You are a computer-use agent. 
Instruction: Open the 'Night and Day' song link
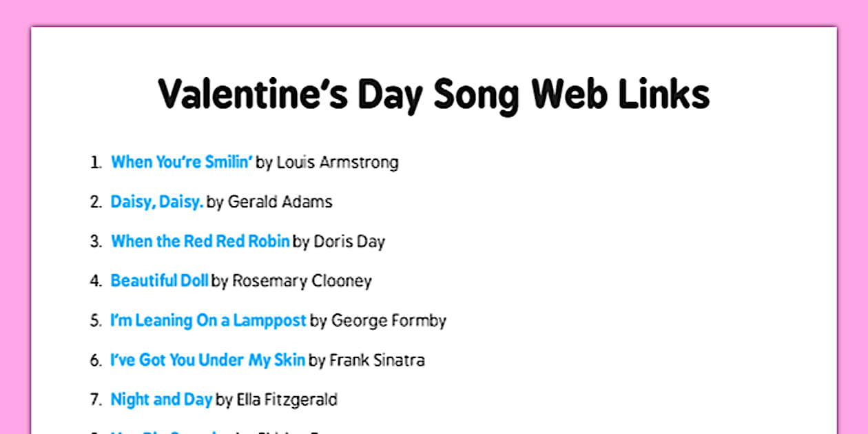(161, 400)
